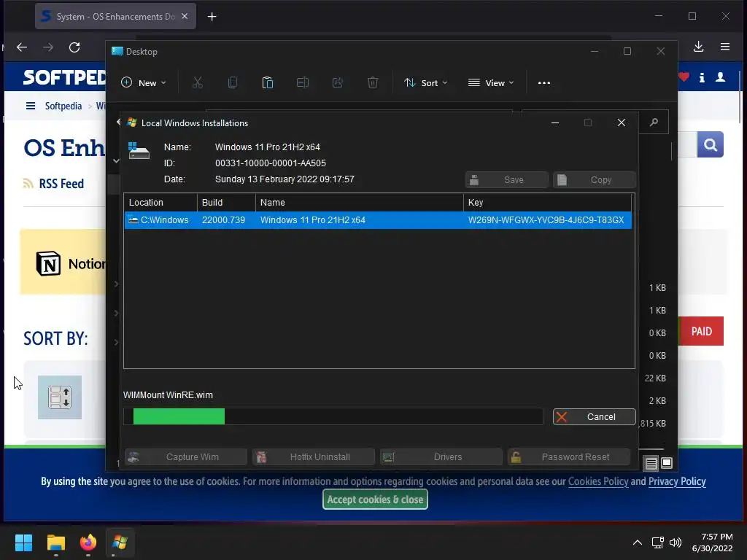The height and width of the screenshot is (560, 747).
Task: Click the Copy button in installations dialog
Action: tap(594, 180)
